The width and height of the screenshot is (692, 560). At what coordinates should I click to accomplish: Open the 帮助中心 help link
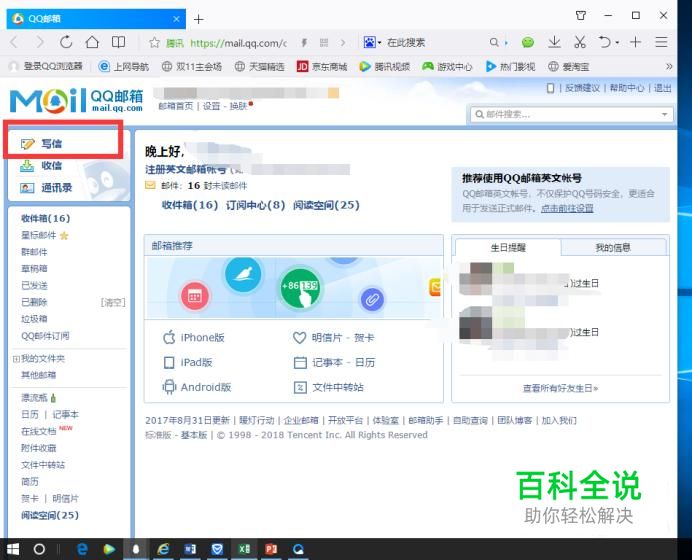coord(627,88)
